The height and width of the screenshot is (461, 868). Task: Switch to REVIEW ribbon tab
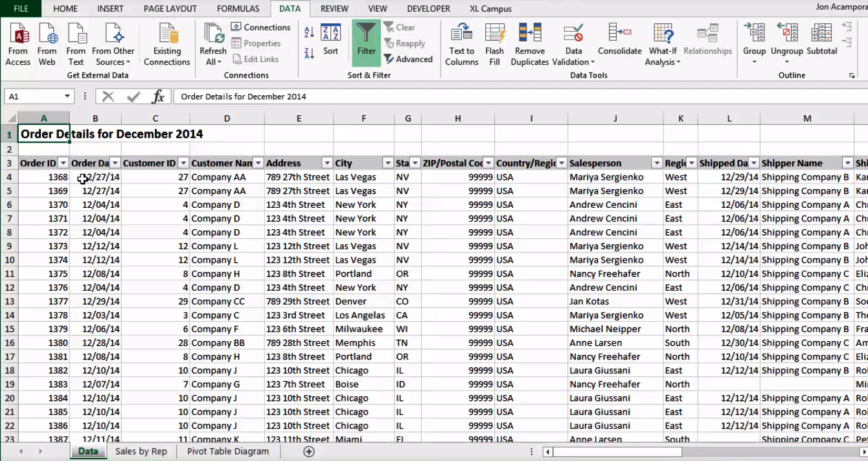point(334,8)
